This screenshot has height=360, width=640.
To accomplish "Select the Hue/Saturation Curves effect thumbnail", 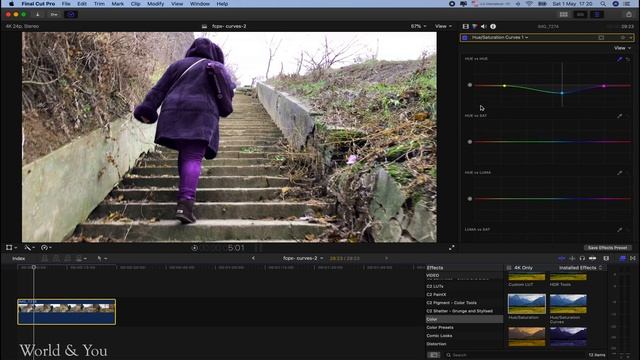I will [x=568, y=304].
